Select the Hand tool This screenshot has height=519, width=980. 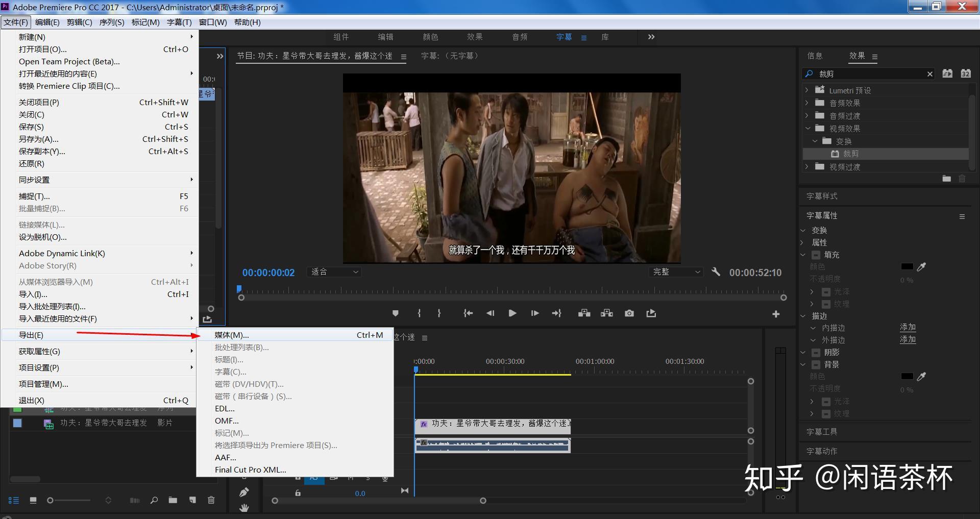tap(244, 508)
